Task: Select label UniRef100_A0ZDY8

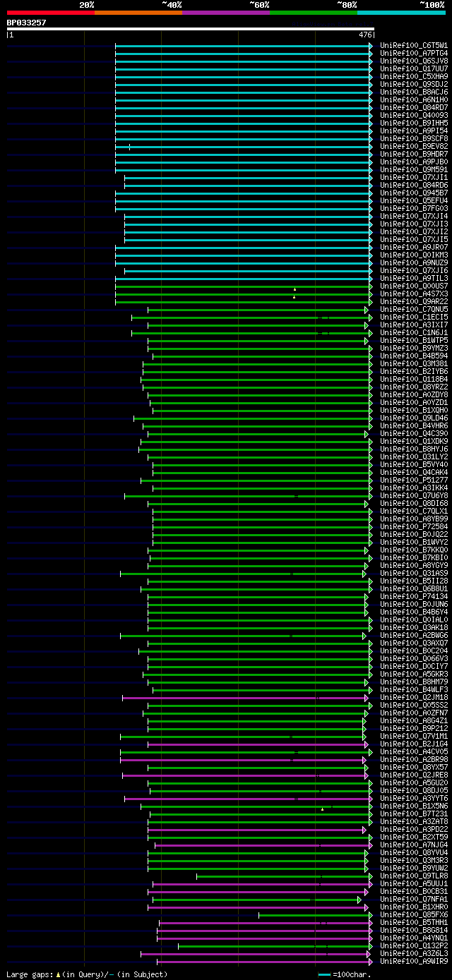Action: pyautogui.click(x=414, y=394)
